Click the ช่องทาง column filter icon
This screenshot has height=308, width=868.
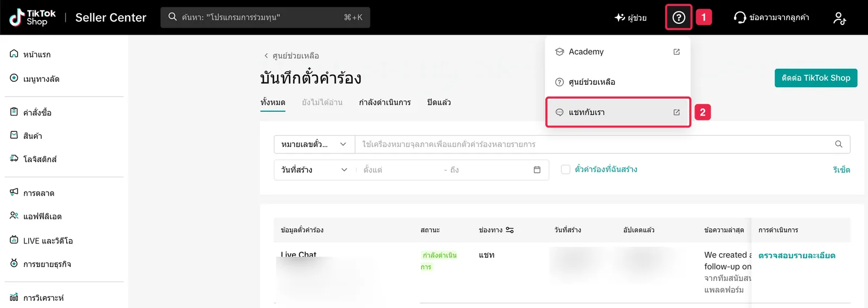[x=509, y=230]
